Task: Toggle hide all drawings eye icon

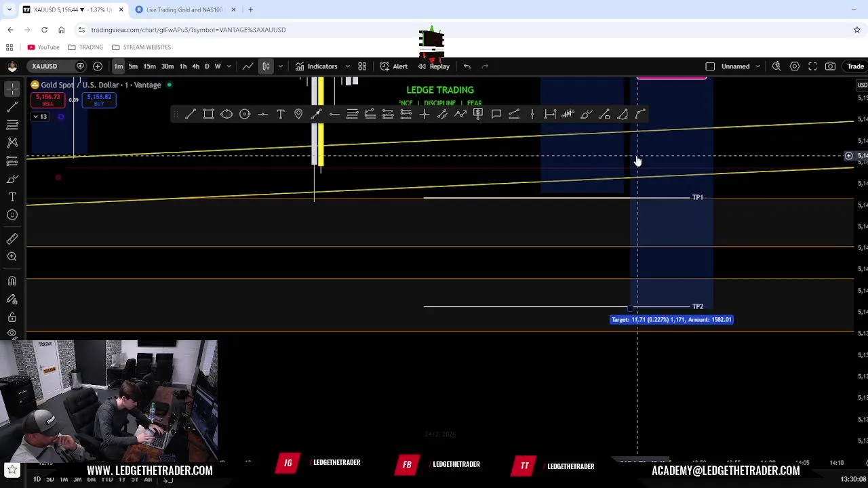Action: 12,333
